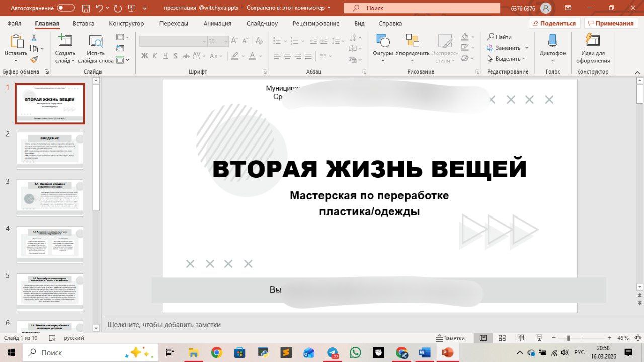The height and width of the screenshot is (362, 644).
Task: Open WhatsApp from the taskbar
Action: pyautogui.click(x=355, y=352)
